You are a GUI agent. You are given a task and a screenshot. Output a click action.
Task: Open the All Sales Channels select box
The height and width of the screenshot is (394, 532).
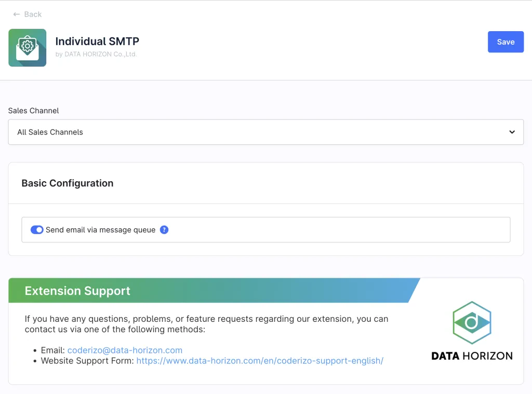pyautogui.click(x=260, y=132)
